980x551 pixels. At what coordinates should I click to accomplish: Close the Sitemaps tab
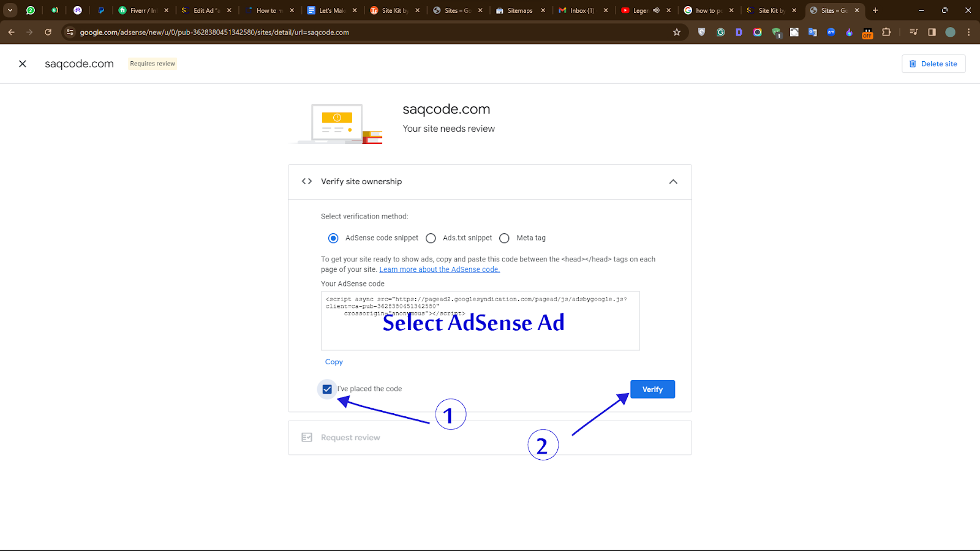click(x=543, y=10)
